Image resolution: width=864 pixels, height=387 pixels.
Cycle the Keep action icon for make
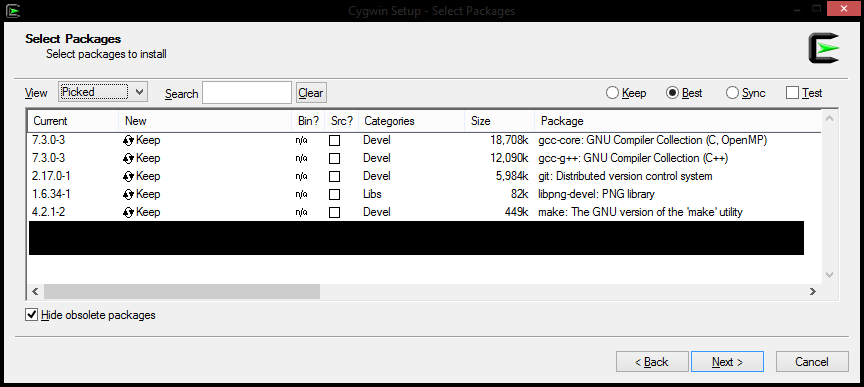tap(128, 212)
